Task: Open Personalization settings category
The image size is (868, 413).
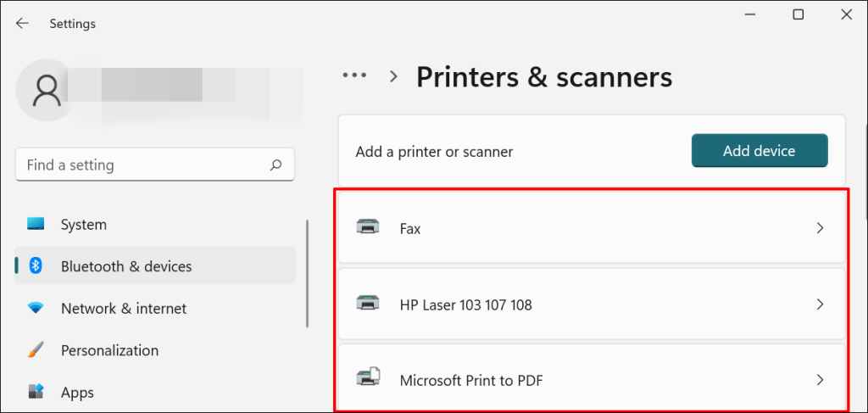Action: (109, 350)
